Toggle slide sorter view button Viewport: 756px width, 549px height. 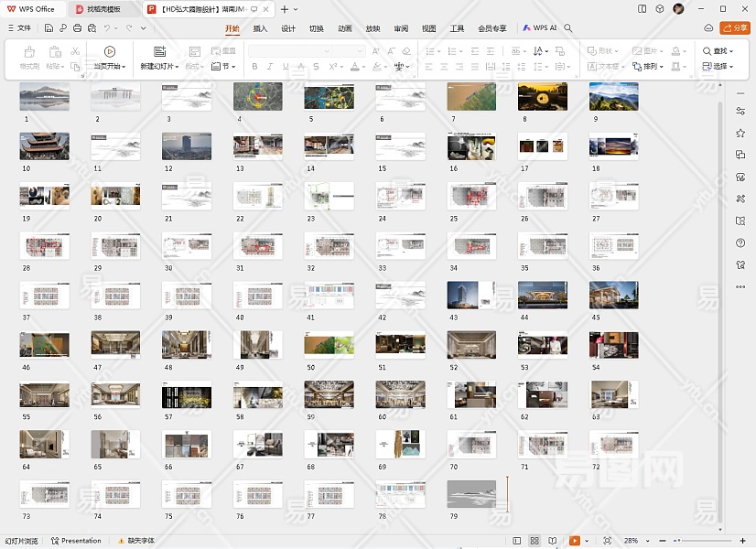point(535,541)
